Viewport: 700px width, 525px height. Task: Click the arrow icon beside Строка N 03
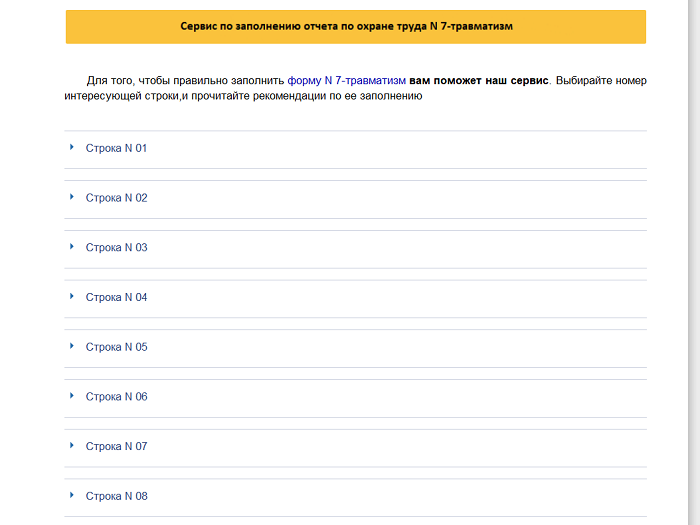pyautogui.click(x=72, y=247)
